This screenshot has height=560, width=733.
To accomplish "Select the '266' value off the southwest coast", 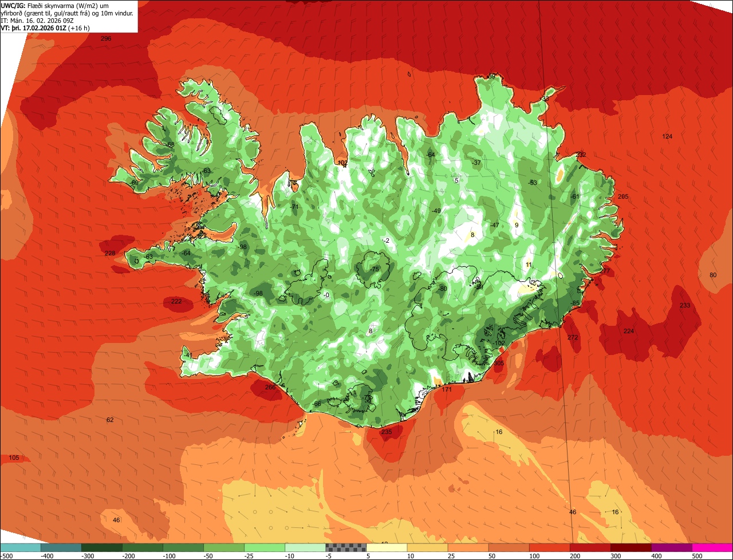I will [x=270, y=387].
